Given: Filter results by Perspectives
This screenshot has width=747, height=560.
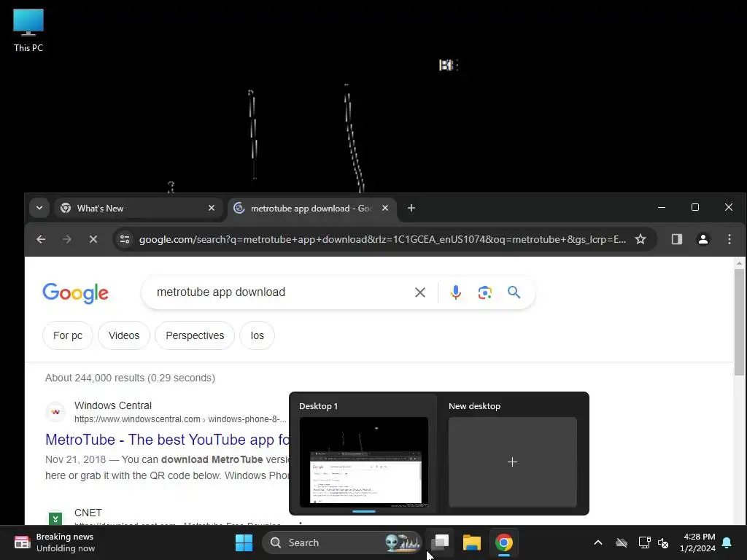Looking at the screenshot, I should tap(195, 335).
